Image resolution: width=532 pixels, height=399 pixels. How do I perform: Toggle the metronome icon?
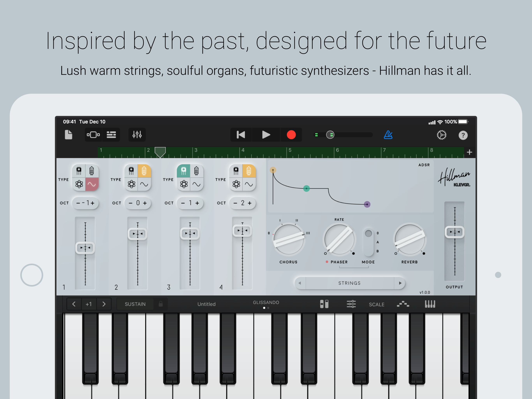click(x=388, y=135)
